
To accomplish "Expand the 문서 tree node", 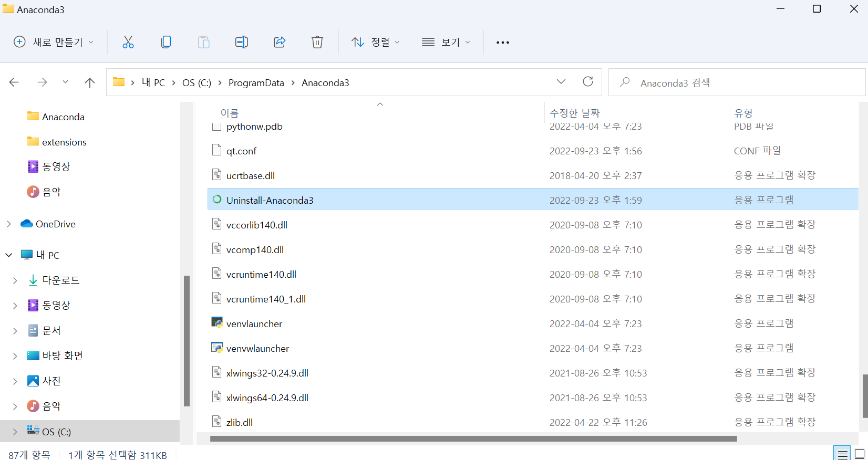I will pyautogui.click(x=15, y=330).
